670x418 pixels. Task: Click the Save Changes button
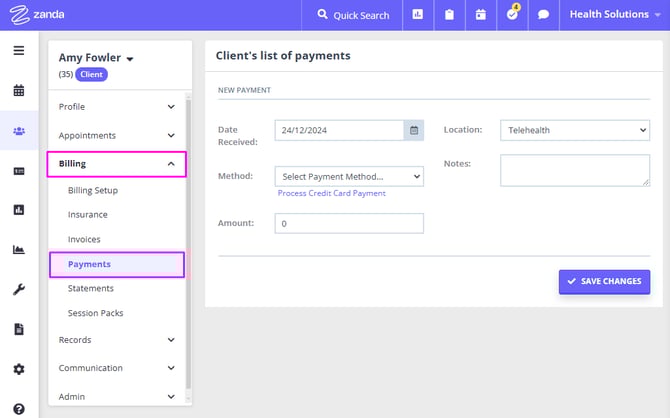[604, 281]
